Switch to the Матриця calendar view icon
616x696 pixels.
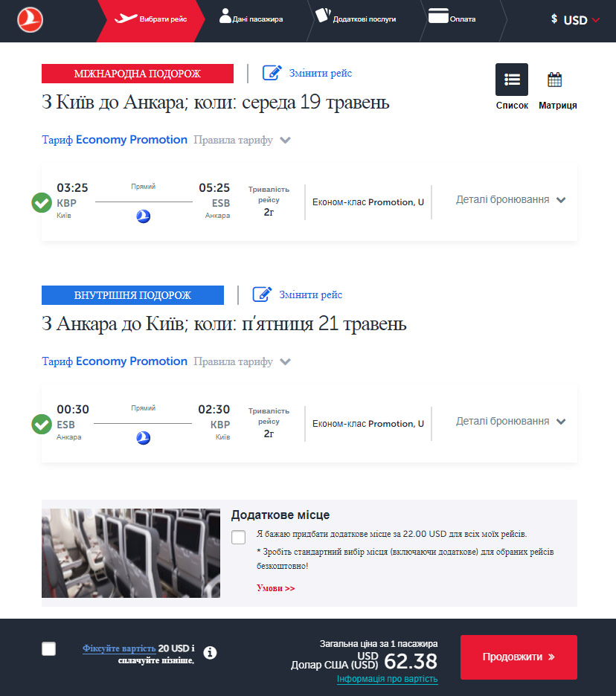coord(554,80)
